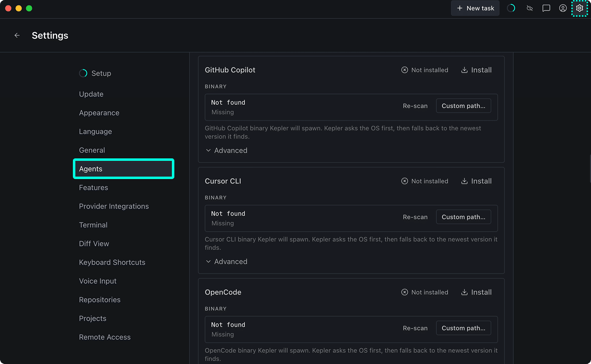Click OpenCode Not installed status
The height and width of the screenshot is (364, 591).
(425, 292)
